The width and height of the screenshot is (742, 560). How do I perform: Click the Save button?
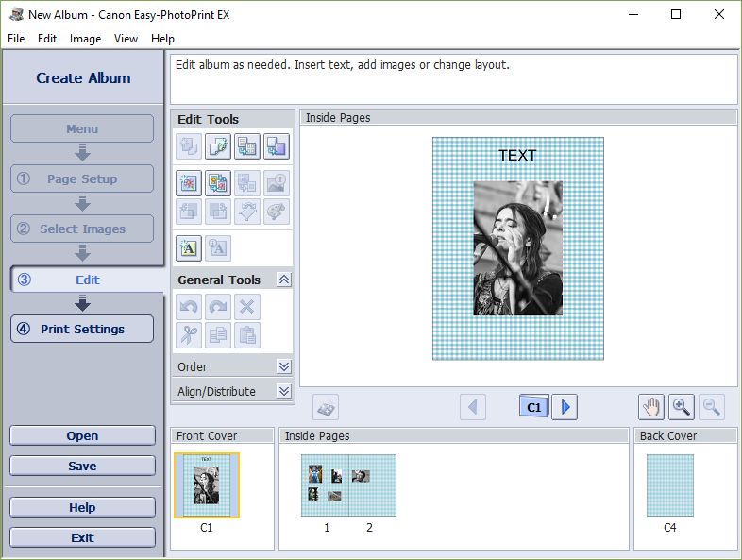tap(82, 466)
